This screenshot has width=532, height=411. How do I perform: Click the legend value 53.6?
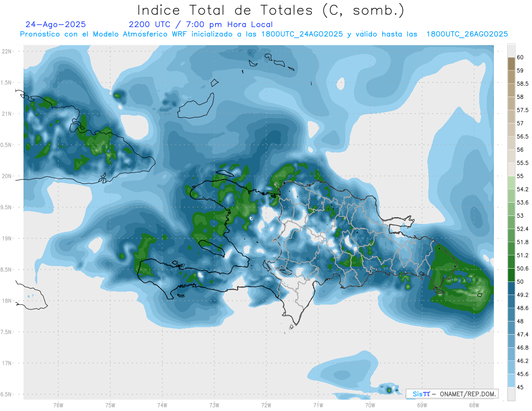pos(523,203)
